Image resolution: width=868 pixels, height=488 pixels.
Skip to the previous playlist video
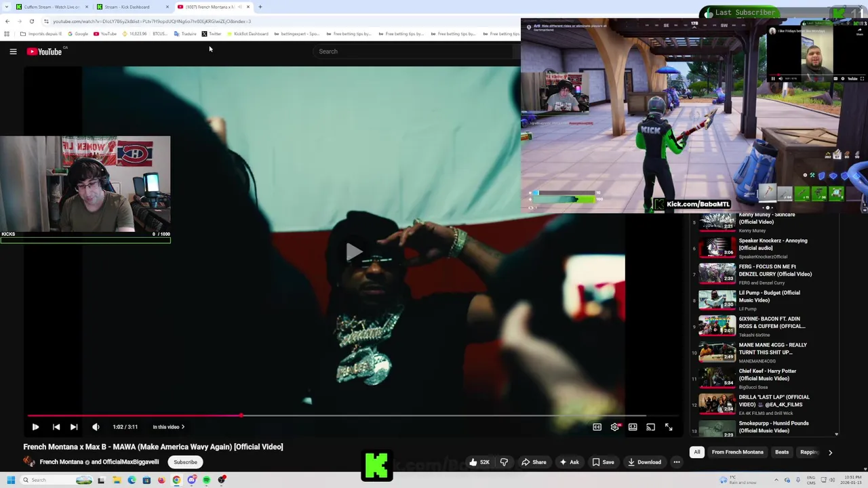pos(56,427)
